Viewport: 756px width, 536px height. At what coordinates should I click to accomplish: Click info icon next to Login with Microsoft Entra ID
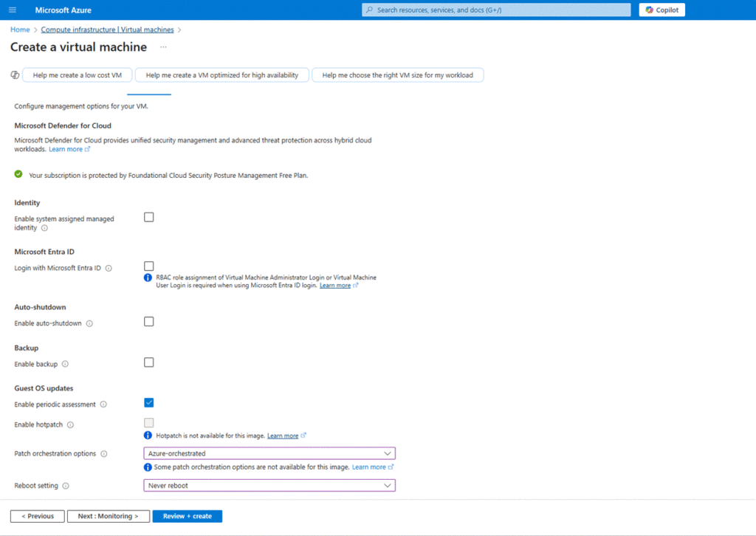point(109,268)
